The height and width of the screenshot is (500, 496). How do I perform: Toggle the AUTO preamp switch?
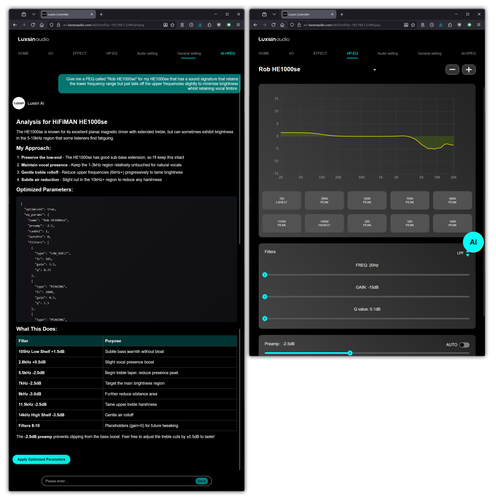tap(464, 345)
